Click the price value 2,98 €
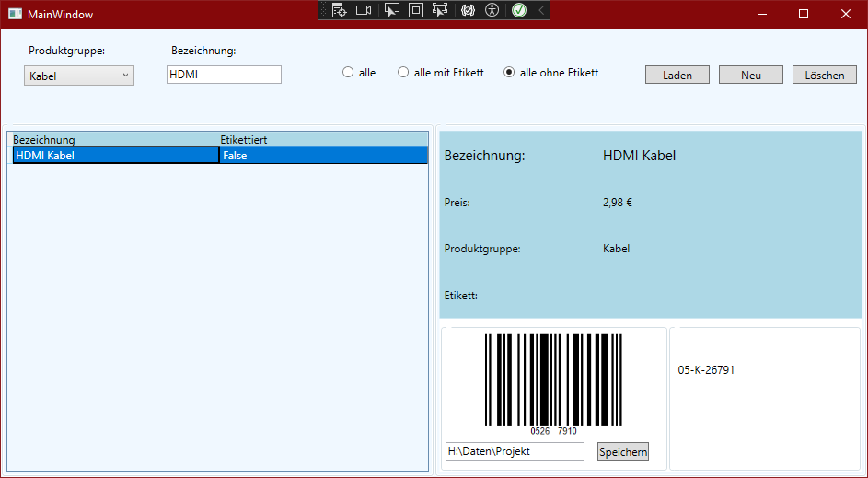This screenshot has height=478, width=868. coord(618,203)
